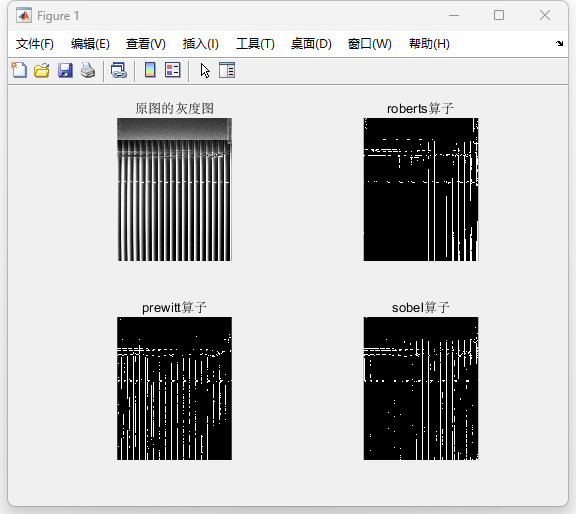Save the figure using the floppy disk icon
Viewport: 576px width, 514px height.
click(x=65, y=70)
